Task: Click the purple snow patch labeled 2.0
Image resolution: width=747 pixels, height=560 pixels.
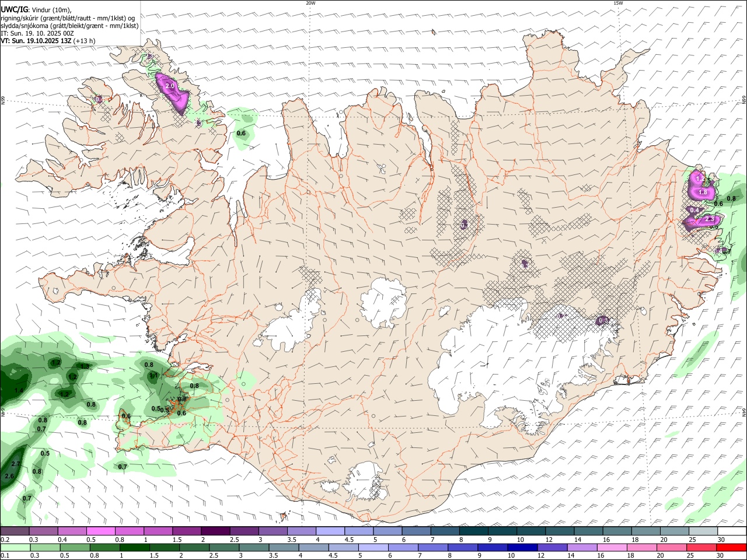Action: coord(171,92)
